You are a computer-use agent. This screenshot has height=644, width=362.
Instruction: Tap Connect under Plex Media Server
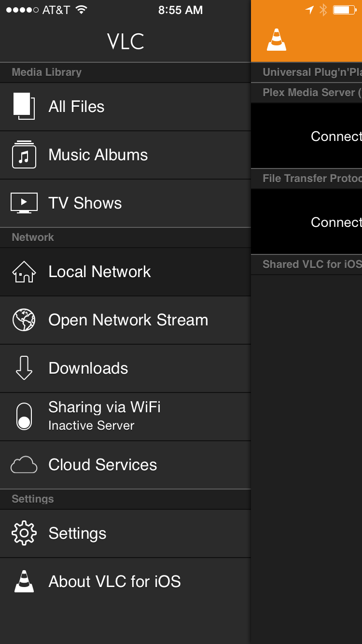point(336,136)
